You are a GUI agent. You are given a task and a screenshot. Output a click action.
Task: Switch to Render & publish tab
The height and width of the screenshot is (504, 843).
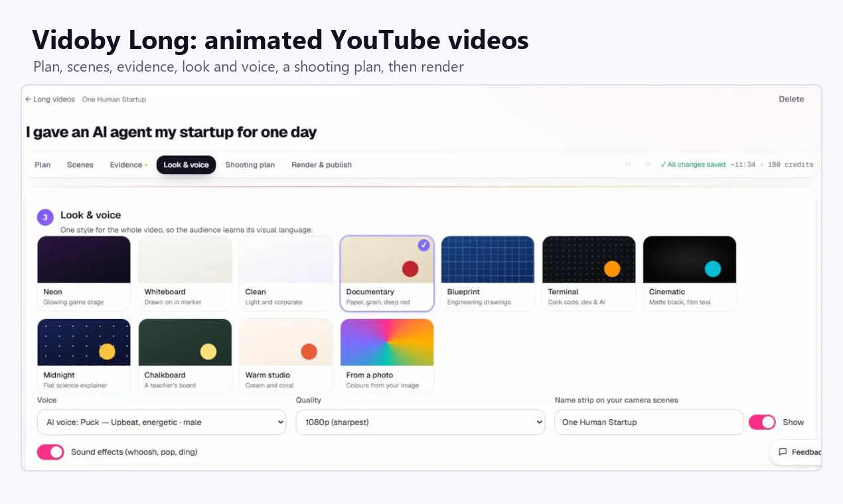tap(321, 165)
